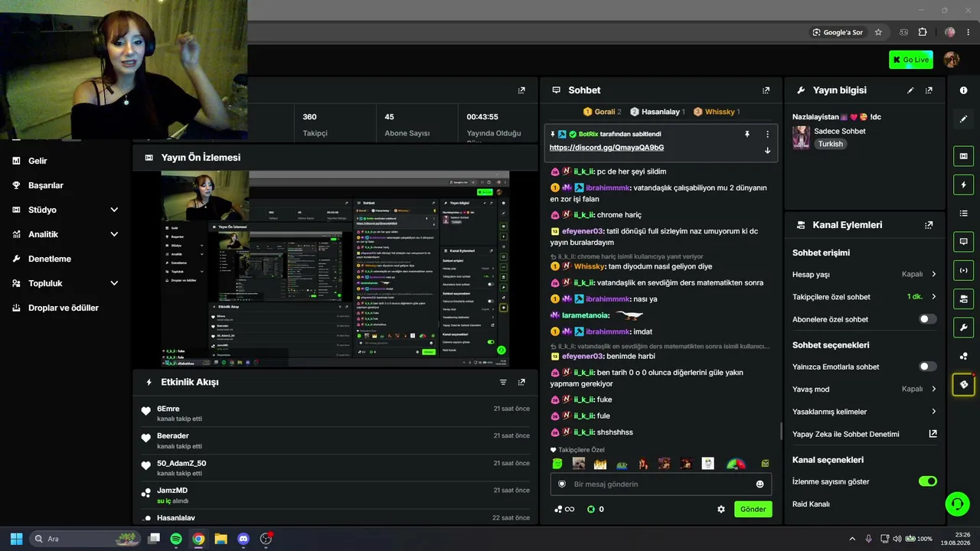Edit stream info with pencil in Yayın bilgisi
Image resolution: width=980 pixels, height=551 pixels.
(x=910, y=90)
